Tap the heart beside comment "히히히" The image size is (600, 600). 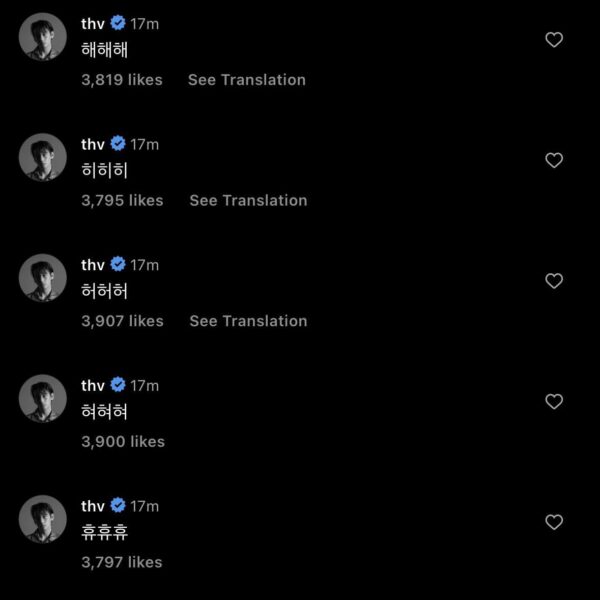[x=554, y=160]
